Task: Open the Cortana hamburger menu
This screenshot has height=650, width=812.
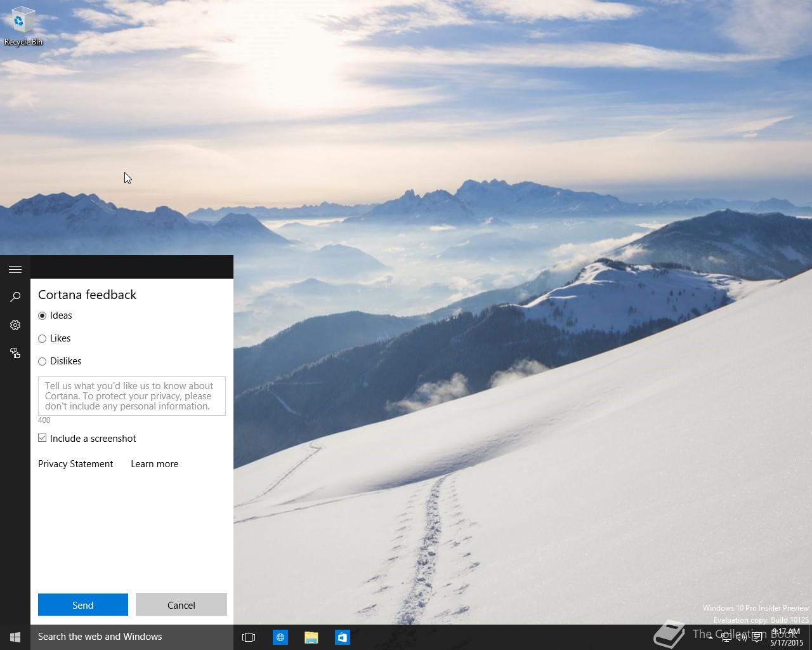Action: tap(15, 269)
